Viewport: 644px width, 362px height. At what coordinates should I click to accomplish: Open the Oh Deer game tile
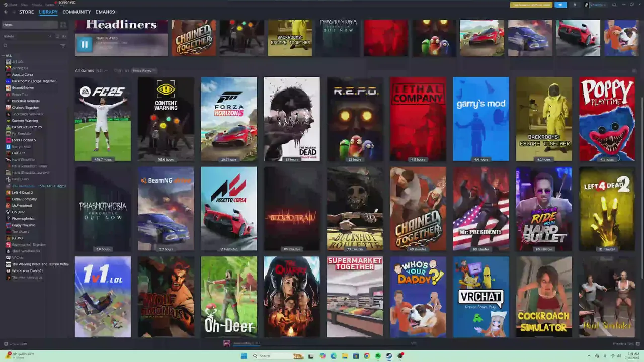pos(229,297)
